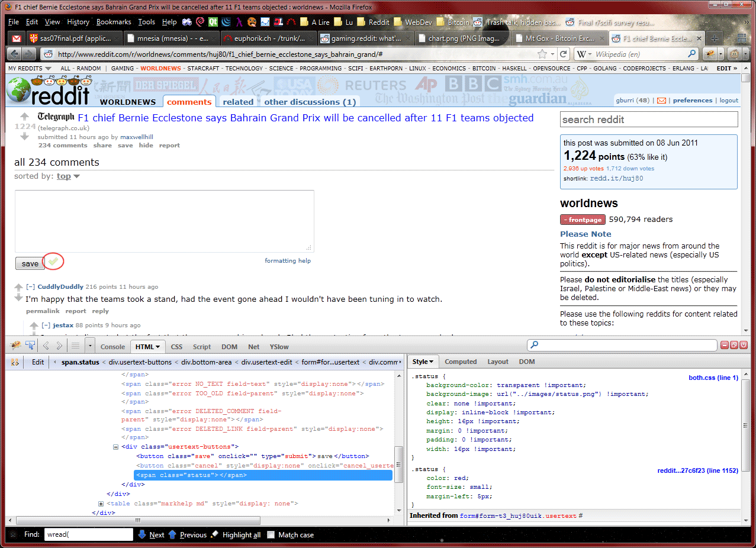Activate the Firebug inspect element tool

pyautogui.click(x=30, y=346)
